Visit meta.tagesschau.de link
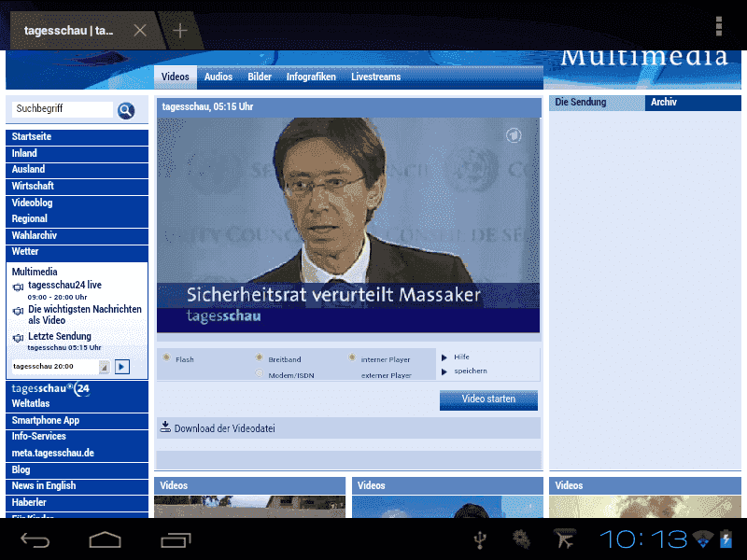Image resolution: width=747 pixels, height=560 pixels. (77, 454)
